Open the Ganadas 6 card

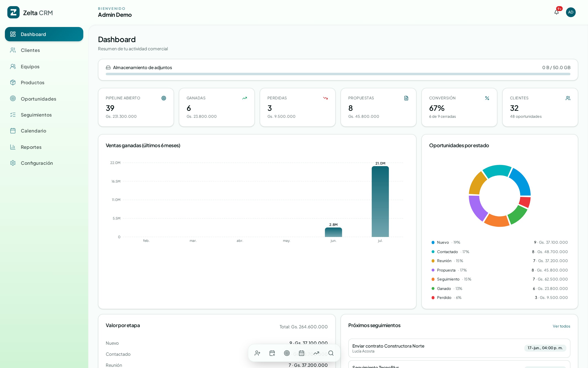coord(217,107)
